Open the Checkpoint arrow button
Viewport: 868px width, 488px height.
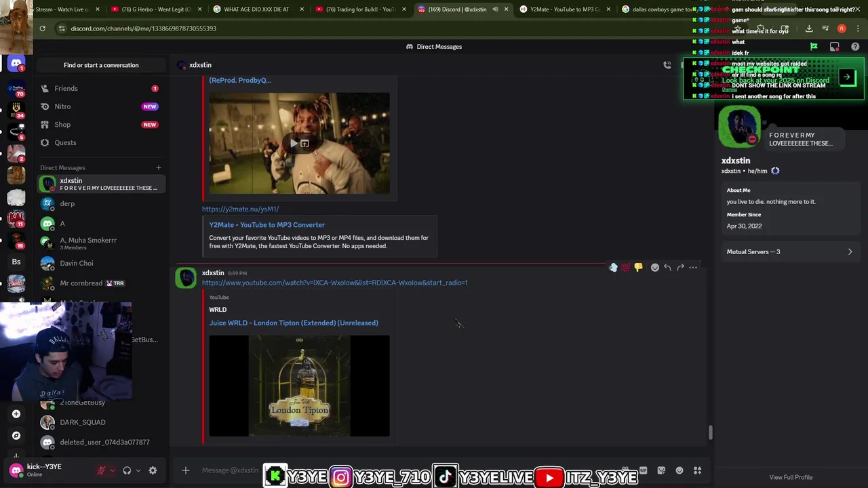click(846, 77)
